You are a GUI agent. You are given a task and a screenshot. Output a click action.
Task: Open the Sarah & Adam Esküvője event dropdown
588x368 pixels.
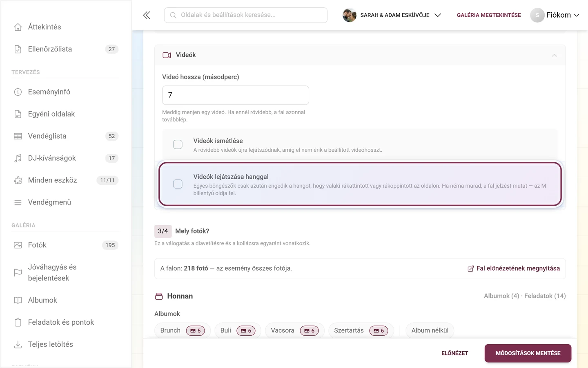coord(392,15)
